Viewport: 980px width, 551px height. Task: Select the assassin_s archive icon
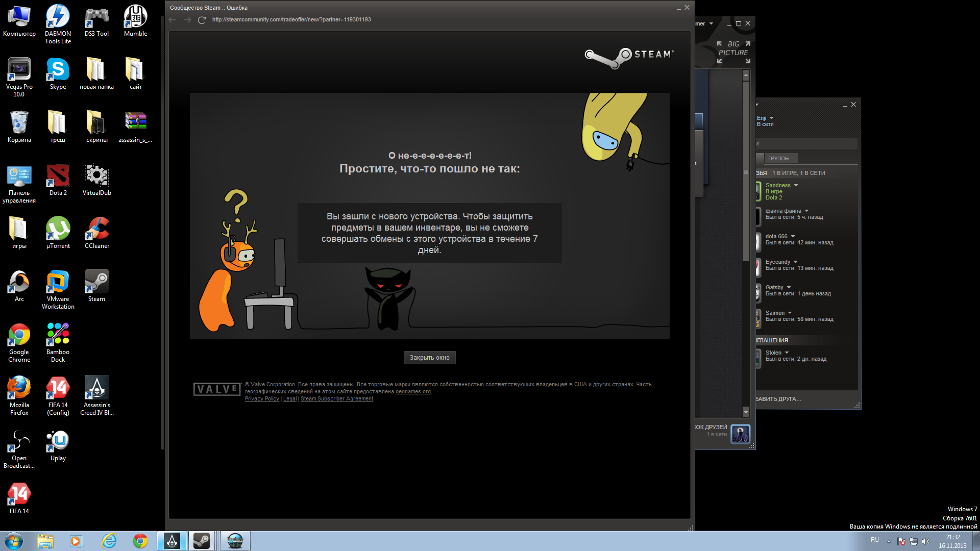click(x=135, y=127)
